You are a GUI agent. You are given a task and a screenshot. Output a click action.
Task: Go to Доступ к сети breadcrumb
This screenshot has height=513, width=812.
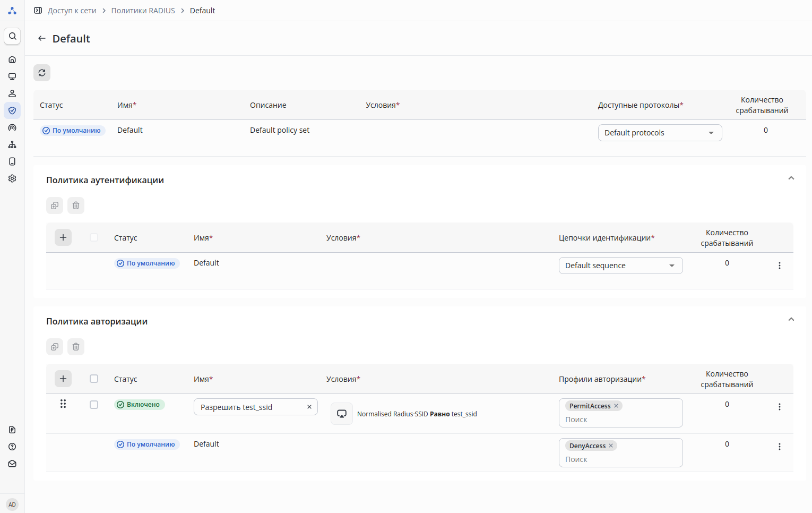(72, 11)
